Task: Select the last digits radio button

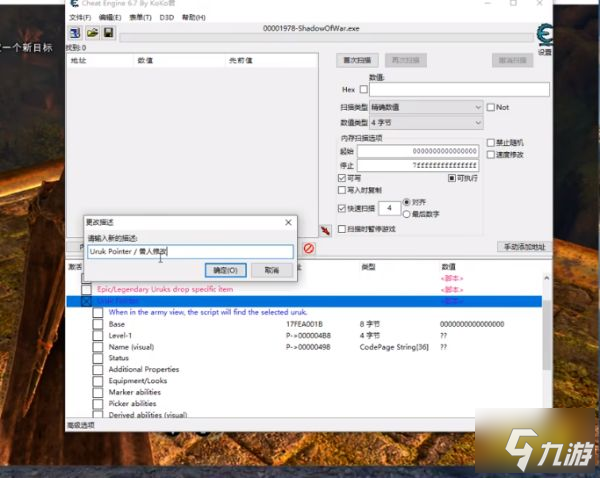Action: pos(406,214)
